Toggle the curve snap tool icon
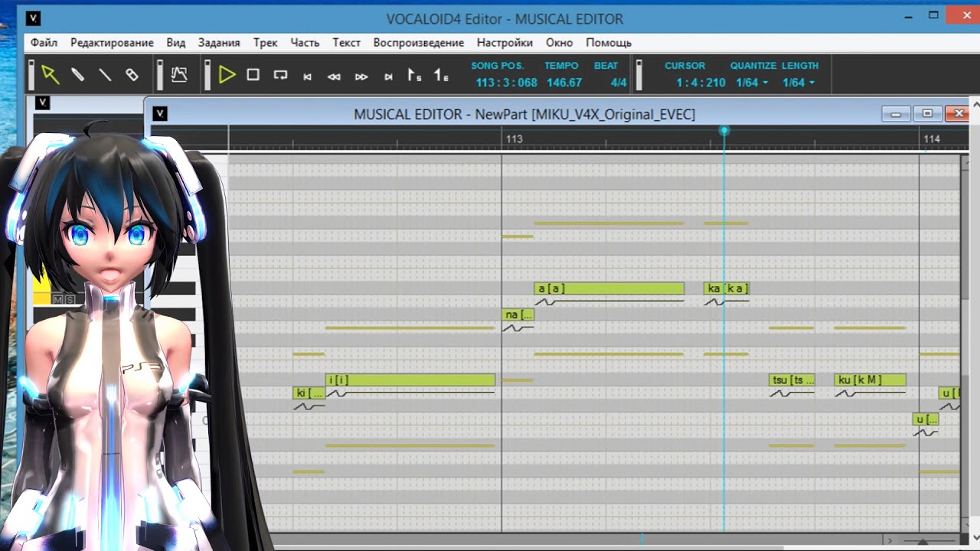 pyautogui.click(x=179, y=74)
